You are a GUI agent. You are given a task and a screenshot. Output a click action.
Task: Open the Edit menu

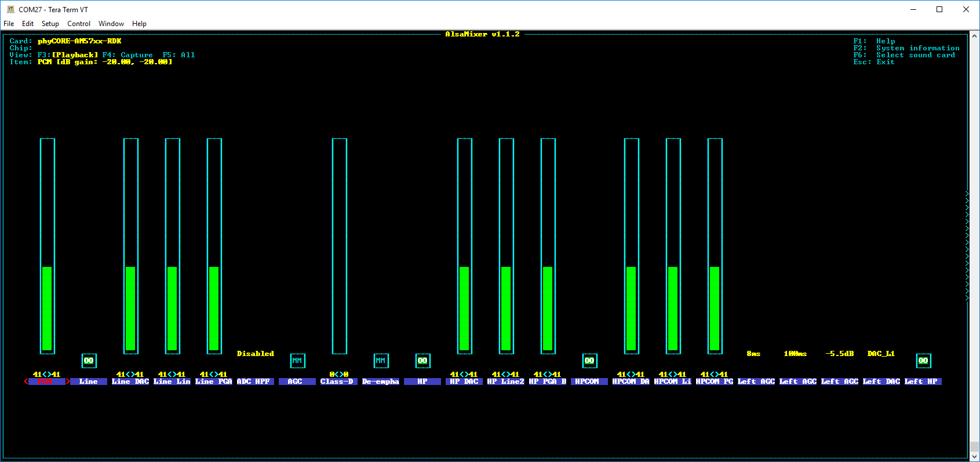pyautogui.click(x=28, y=24)
